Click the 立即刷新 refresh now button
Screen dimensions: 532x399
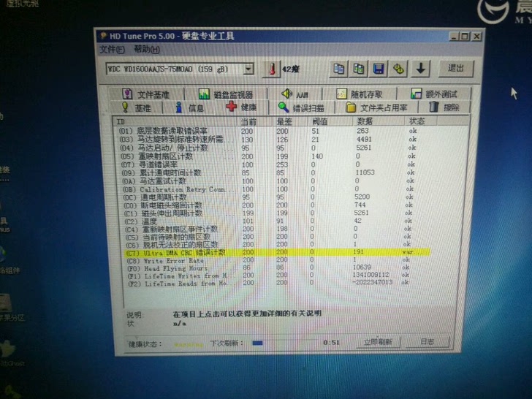tap(378, 342)
